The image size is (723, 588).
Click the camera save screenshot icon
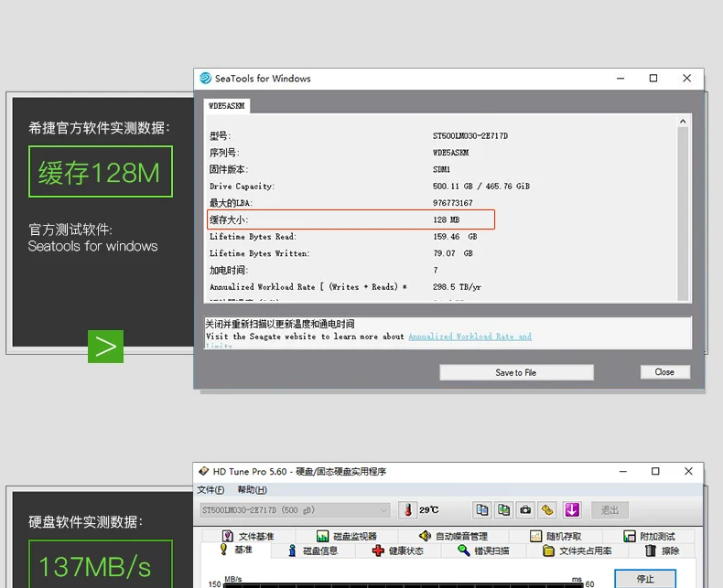click(x=525, y=509)
